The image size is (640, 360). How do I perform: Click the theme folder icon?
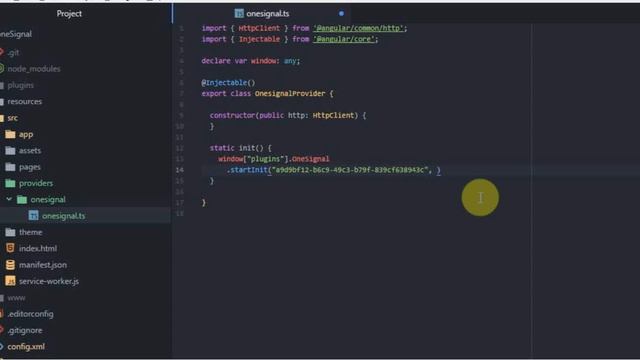[x=10, y=232]
